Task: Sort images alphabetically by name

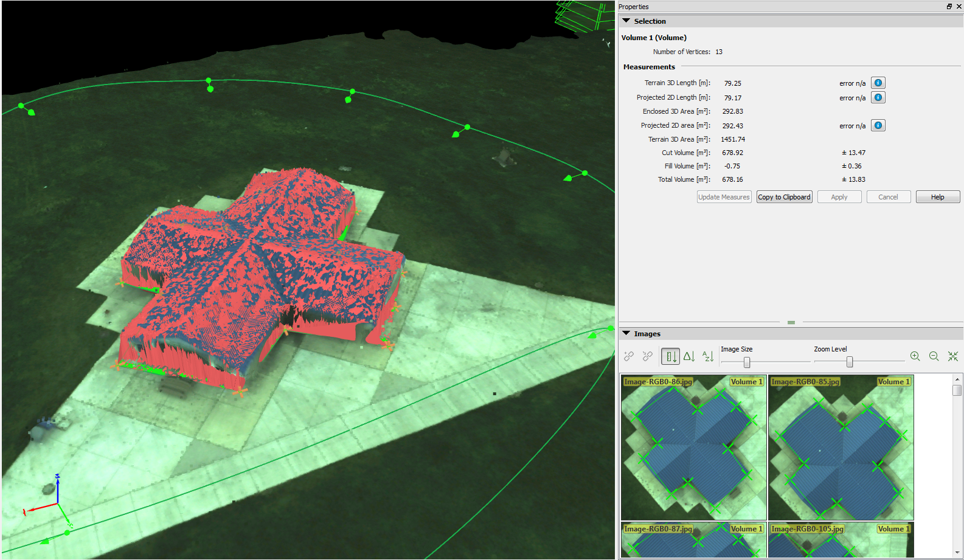Action: (x=708, y=356)
